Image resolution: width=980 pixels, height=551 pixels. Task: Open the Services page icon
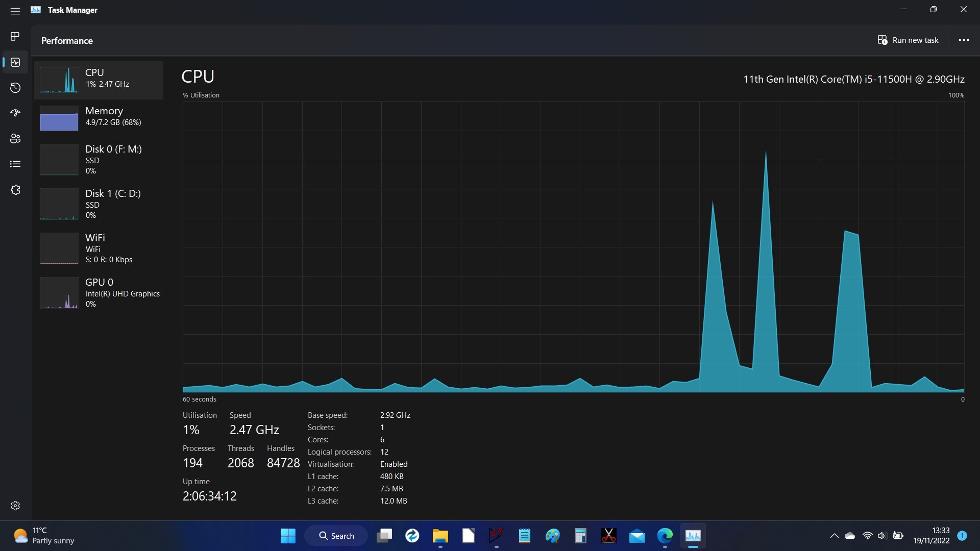pos(15,190)
